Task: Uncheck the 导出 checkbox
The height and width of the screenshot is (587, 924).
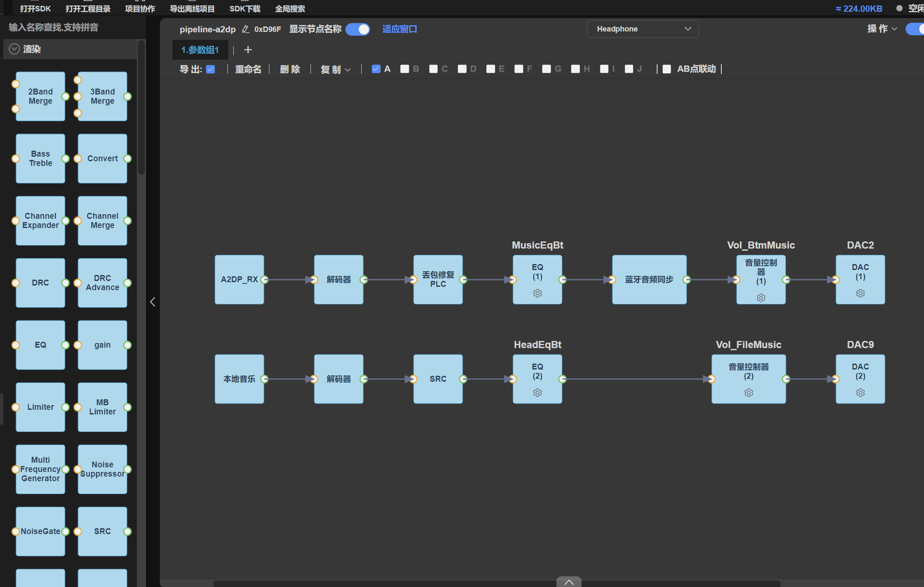Action: (x=211, y=69)
